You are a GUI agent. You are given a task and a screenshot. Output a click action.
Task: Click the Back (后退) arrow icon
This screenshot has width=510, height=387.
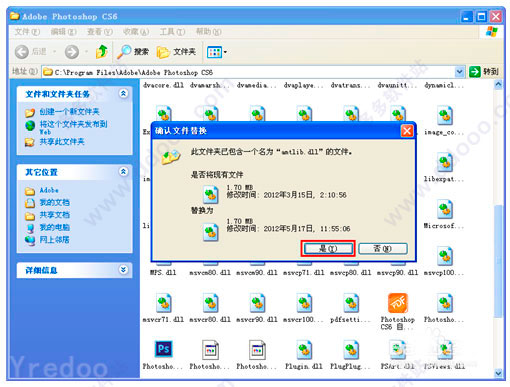pos(22,52)
